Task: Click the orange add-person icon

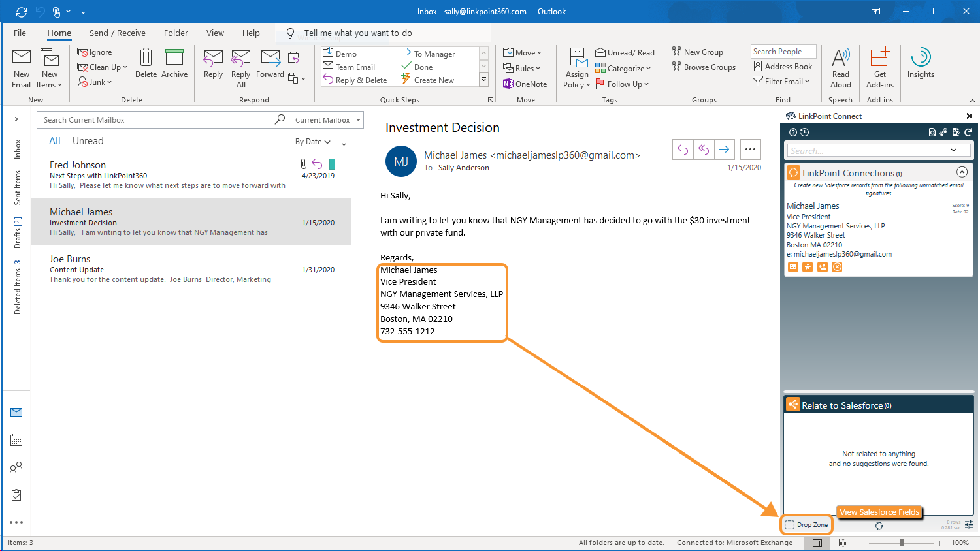Action: point(823,266)
